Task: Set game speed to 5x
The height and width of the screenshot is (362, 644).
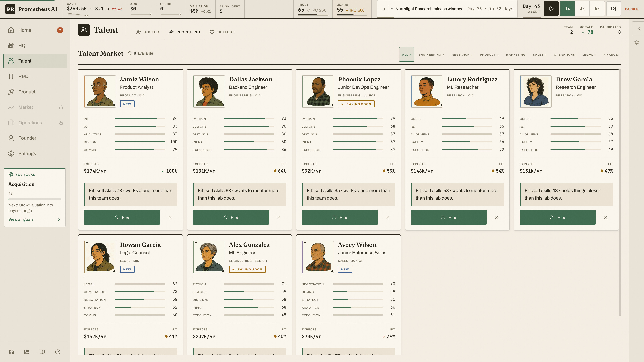Action: [597, 9]
